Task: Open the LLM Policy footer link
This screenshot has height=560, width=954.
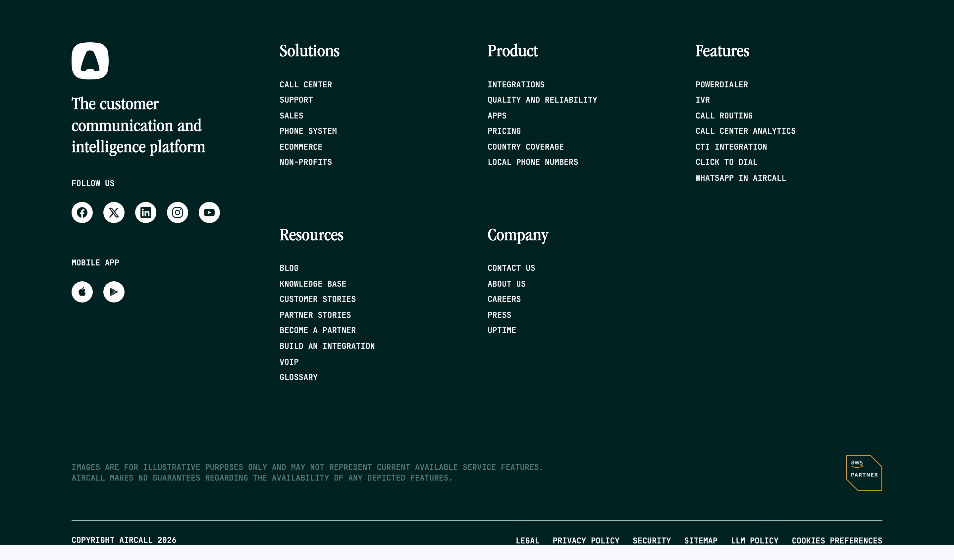Action: tap(755, 540)
